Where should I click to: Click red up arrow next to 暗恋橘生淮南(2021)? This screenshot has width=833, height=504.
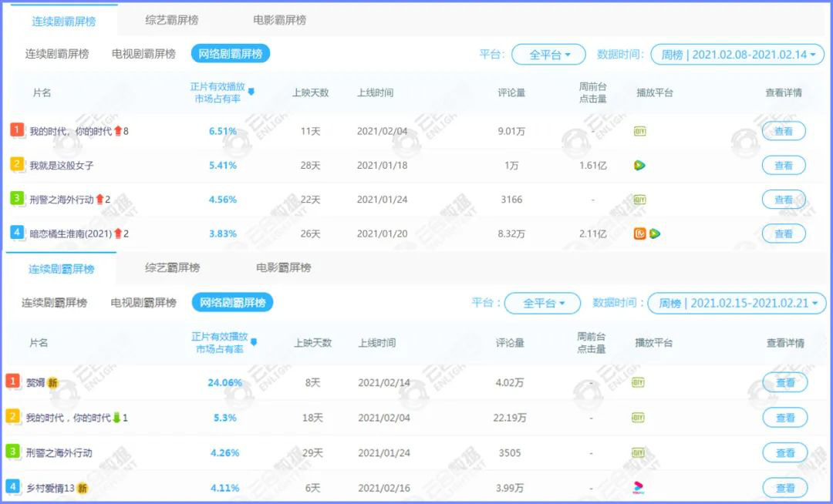point(118,234)
